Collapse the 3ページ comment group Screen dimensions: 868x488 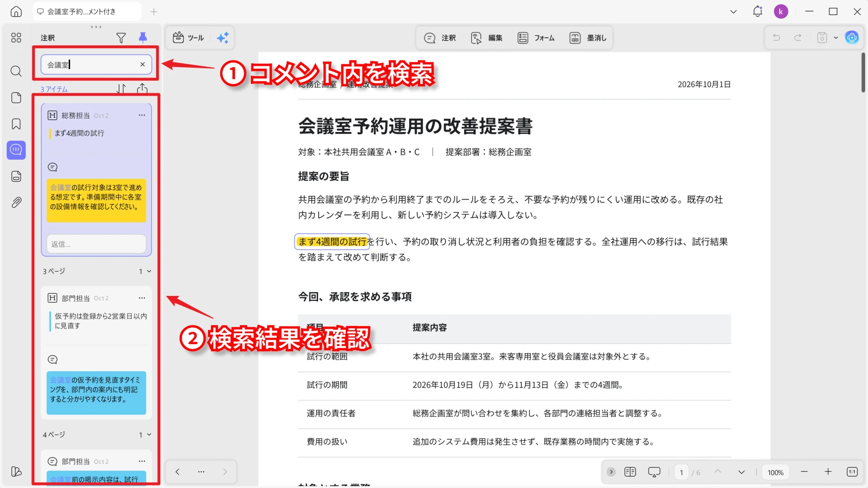(x=149, y=271)
